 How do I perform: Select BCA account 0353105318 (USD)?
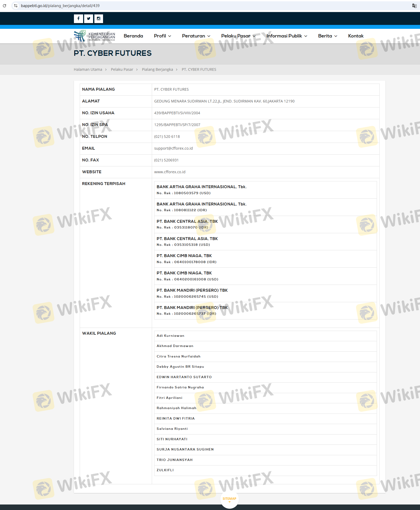266,242
